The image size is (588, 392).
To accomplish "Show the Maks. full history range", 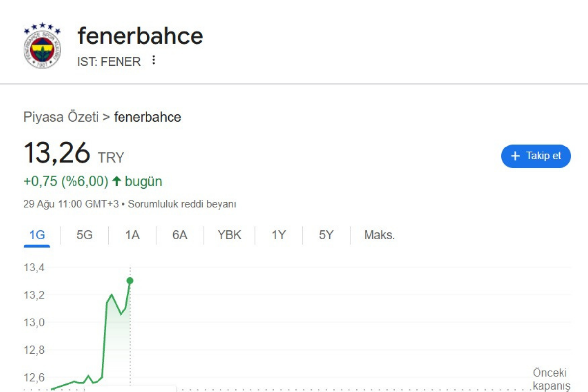I will click(379, 235).
